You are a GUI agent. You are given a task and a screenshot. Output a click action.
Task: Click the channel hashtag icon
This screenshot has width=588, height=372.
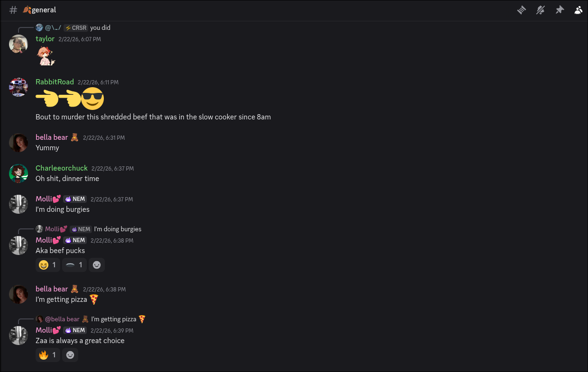point(13,10)
